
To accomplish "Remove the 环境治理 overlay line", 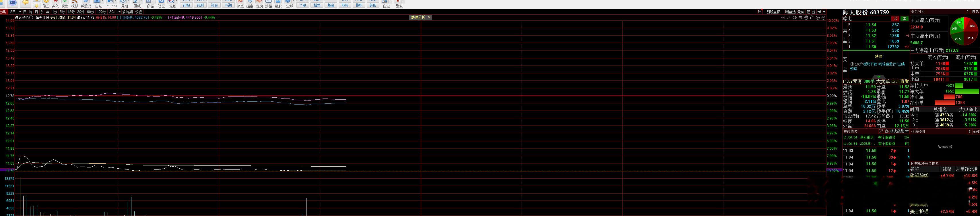I will click(218, 18).
